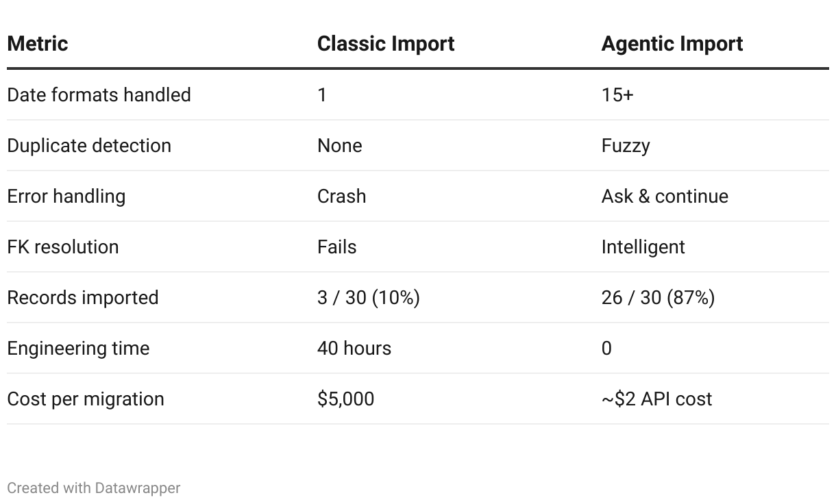Select the Intelligent FK resolution cell

(643, 247)
